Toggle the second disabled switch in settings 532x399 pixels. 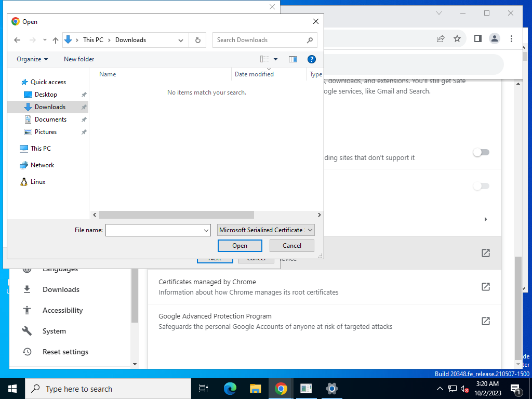(x=481, y=186)
